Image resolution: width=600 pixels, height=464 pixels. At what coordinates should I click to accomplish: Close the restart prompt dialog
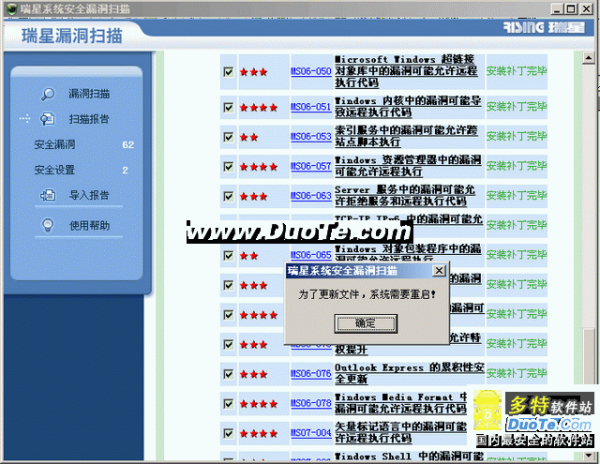click(x=439, y=271)
